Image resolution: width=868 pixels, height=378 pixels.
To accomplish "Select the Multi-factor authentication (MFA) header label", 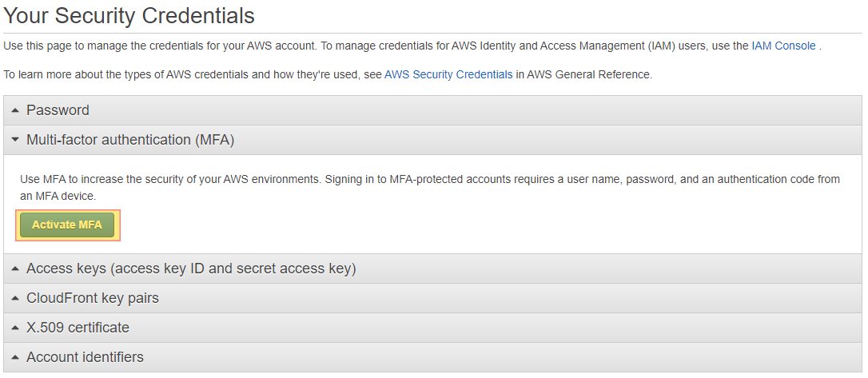I will pyautogui.click(x=130, y=140).
